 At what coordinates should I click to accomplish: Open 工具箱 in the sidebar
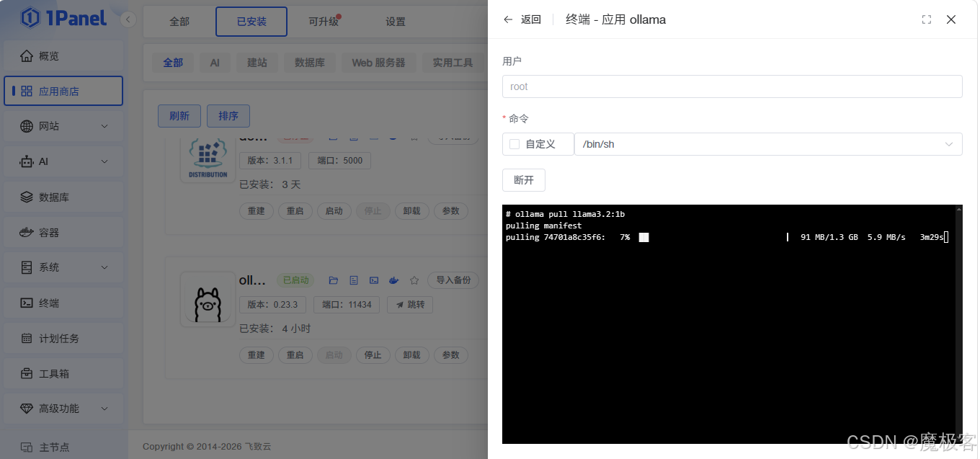[x=63, y=373]
